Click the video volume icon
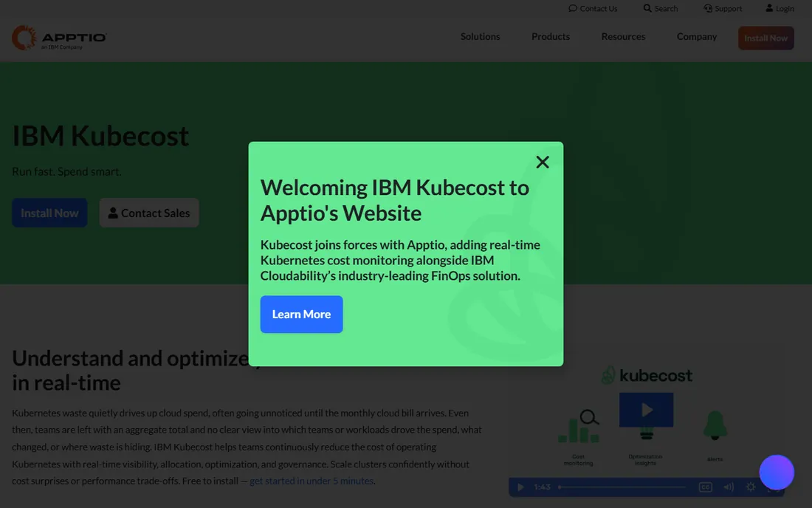The width and height of the screenshot is (812, 508). [x=729, y=487]
